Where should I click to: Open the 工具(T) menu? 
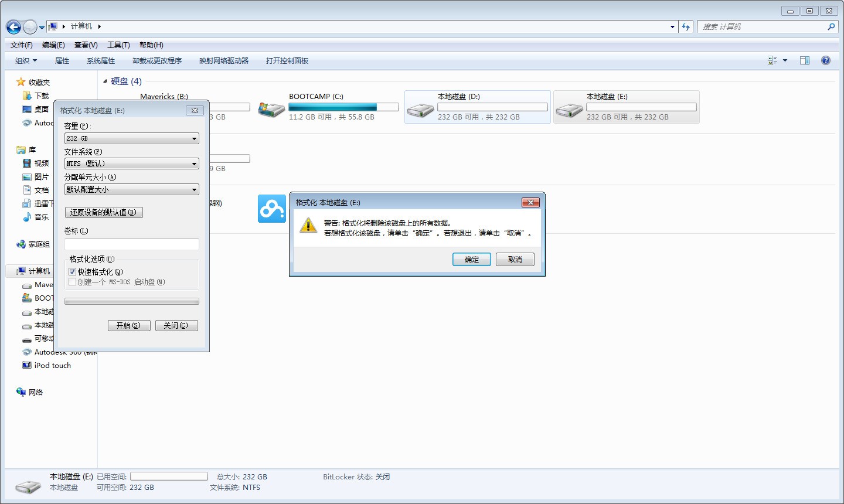click(x=118, y=45)
